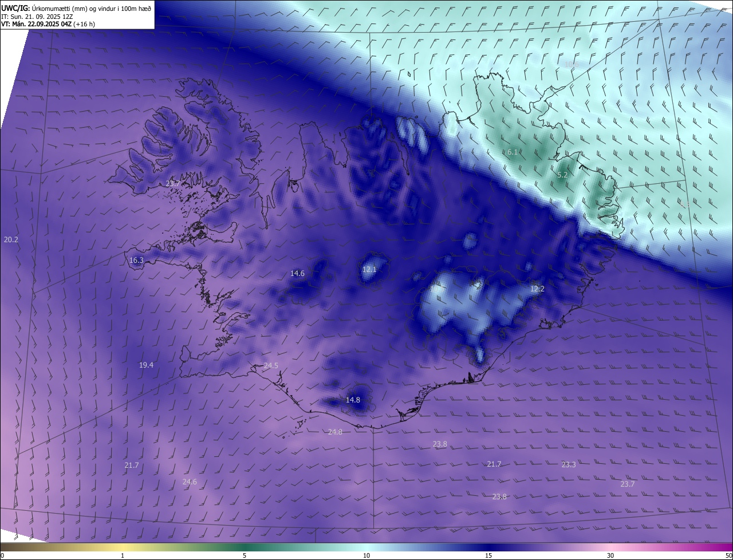Click the color scale tick label 10
This screenshot has width=733, height=560.
tap(366, 556)
